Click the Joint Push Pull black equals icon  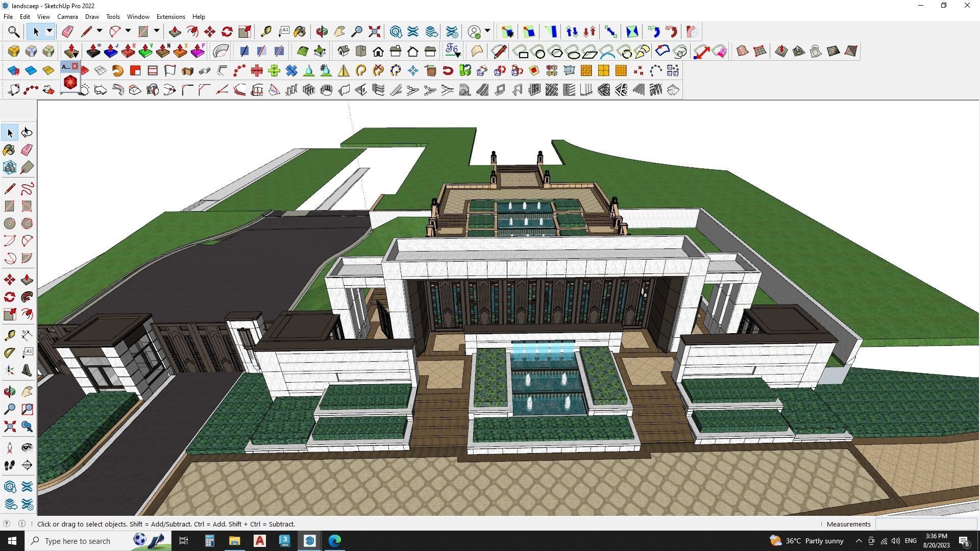click(x=93, y=51)
